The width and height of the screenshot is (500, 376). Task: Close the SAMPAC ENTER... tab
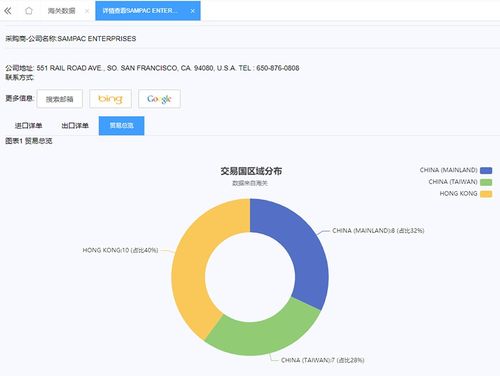[x=193, y=11]
